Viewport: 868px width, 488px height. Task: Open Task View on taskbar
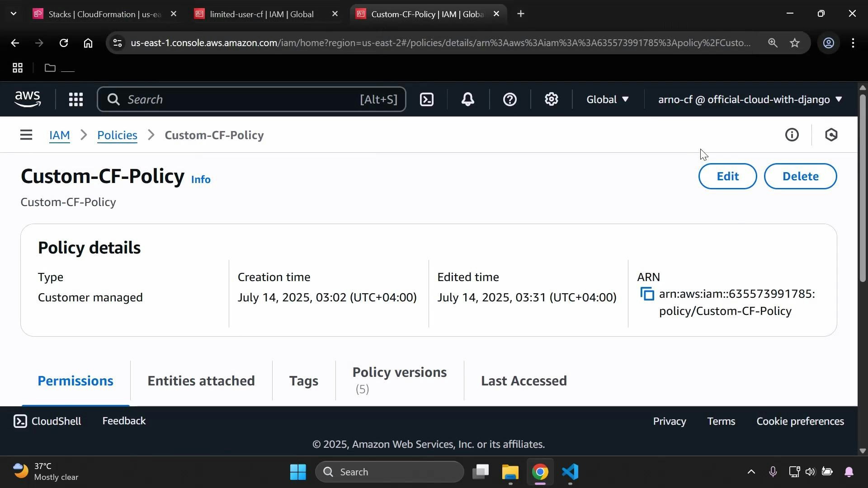point(481,472)
